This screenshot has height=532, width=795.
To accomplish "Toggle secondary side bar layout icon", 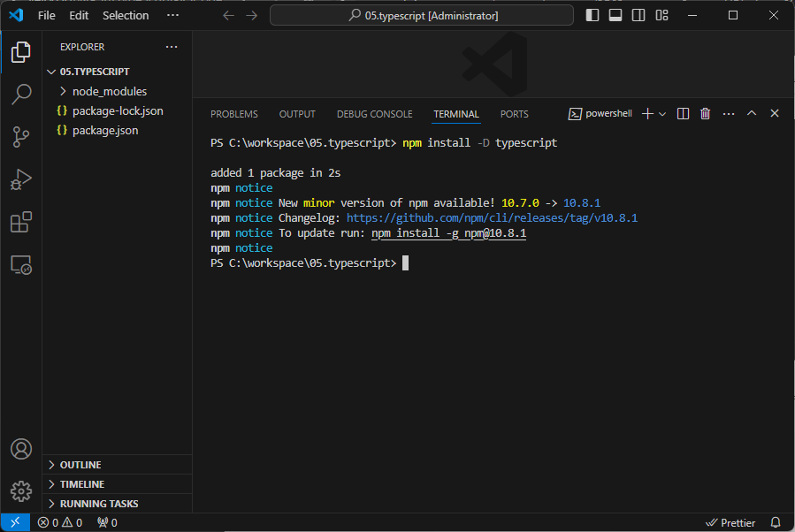I will (x=638, y=15).
